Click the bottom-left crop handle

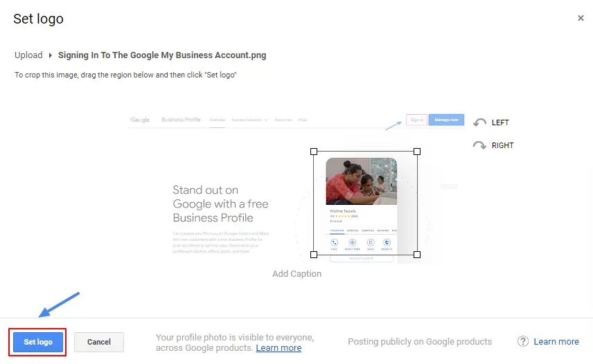tap(314, 255)
